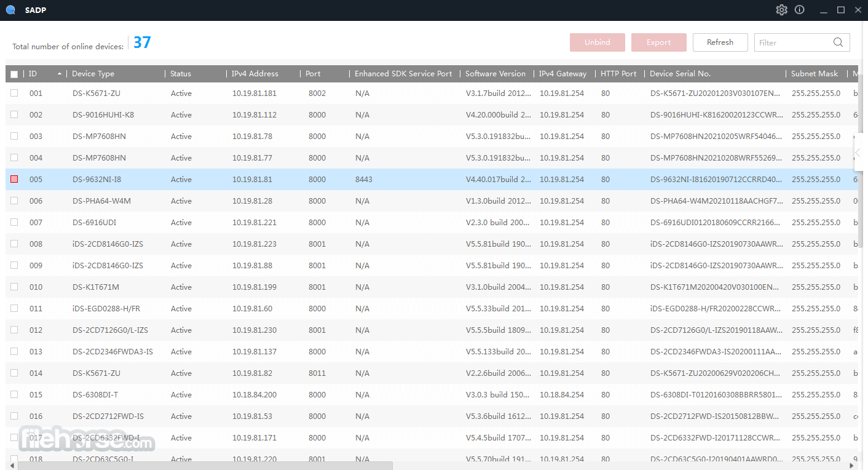Check the box for device 015
This screenshot has width=868, height=470.
(14, 394)
